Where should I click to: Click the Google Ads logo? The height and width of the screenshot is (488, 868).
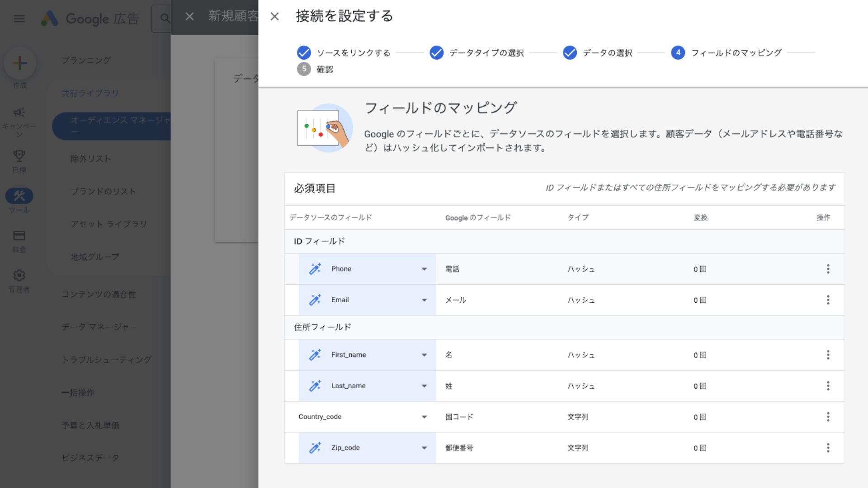90,19
